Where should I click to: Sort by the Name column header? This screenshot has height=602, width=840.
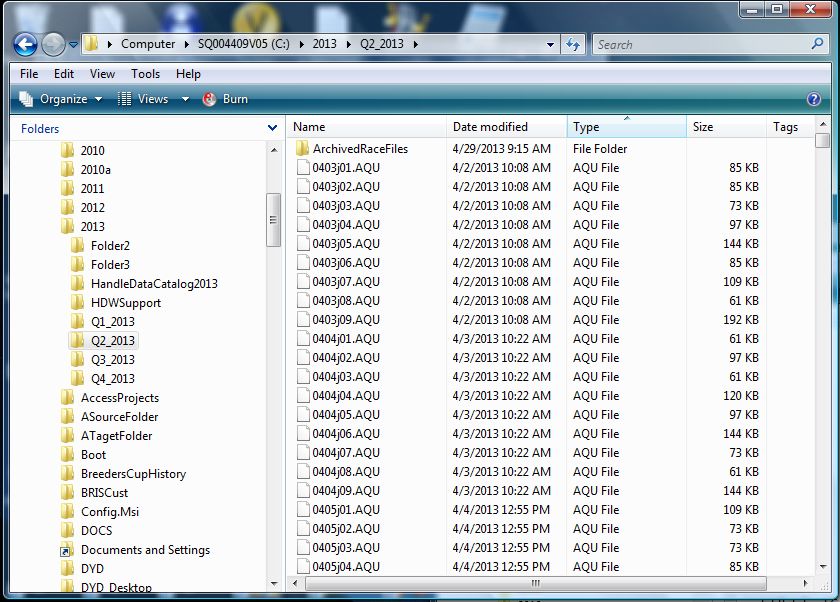(366, 127)
